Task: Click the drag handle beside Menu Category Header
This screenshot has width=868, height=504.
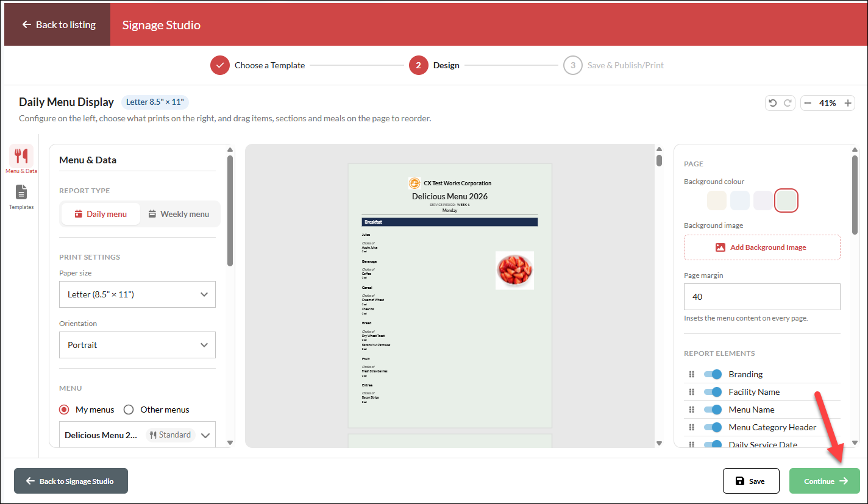Action: (x=692, y=427)
